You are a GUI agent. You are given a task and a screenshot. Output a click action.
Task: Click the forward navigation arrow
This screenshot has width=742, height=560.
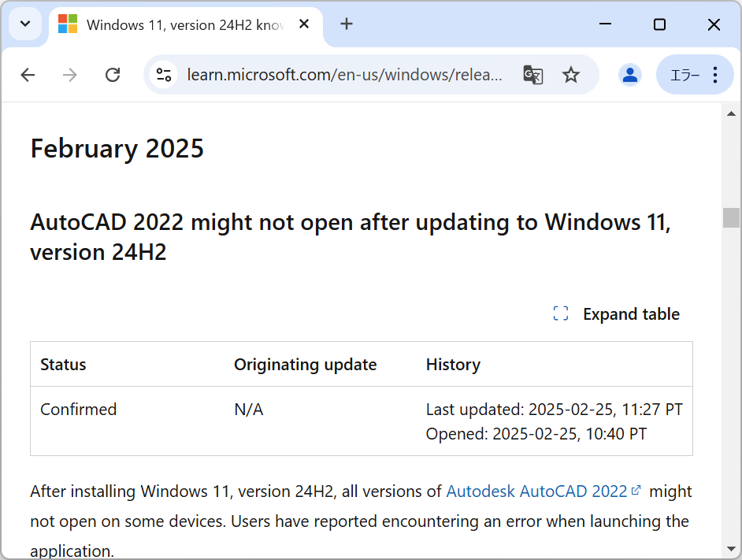click(69, 75)
